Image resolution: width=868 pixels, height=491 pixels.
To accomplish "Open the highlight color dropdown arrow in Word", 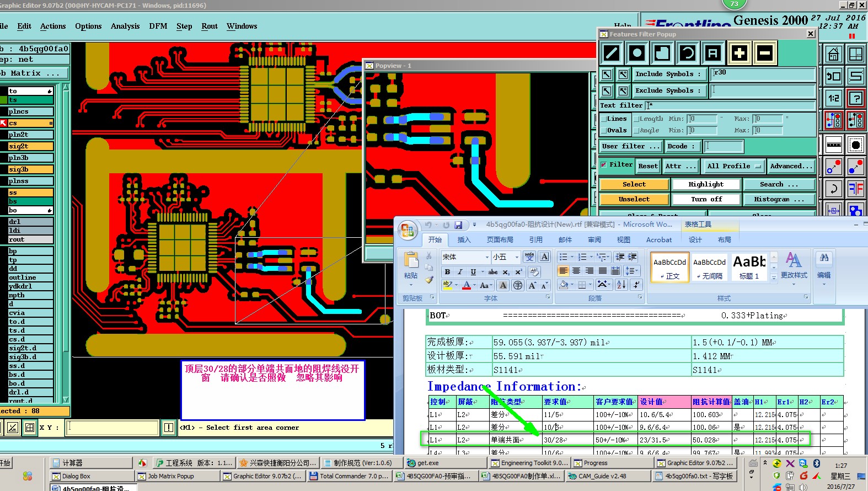I will [457, 285].
